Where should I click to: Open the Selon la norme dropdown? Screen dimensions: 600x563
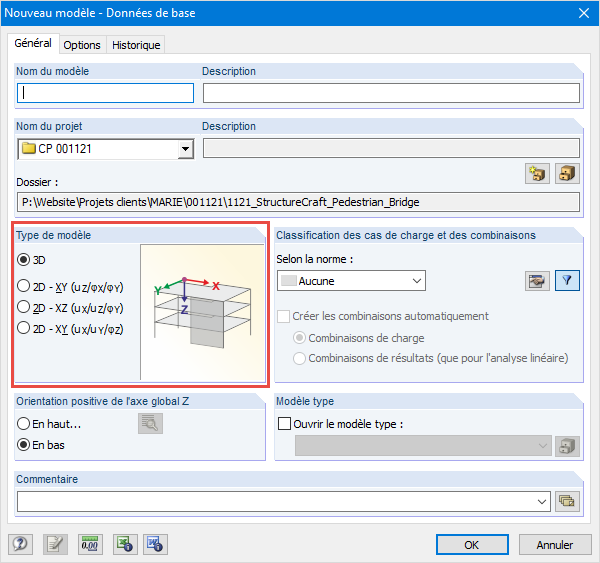(x=351, y=281)
